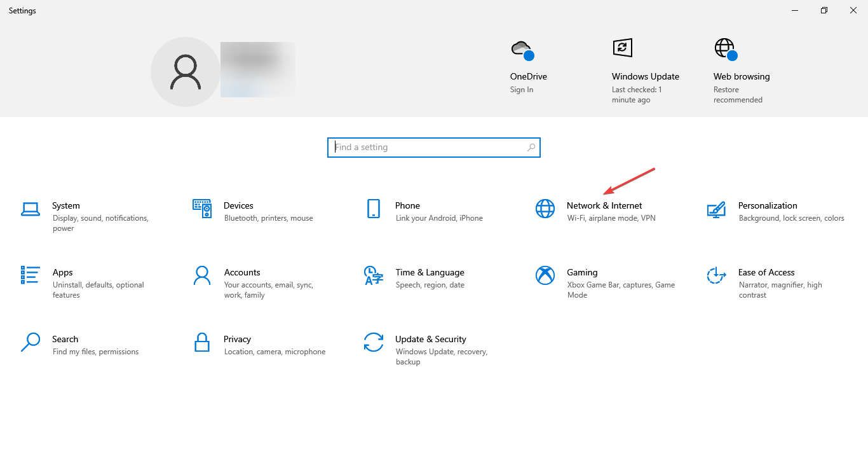Screen dimensions: 868x463
Task: Open Network & Internet settings
Action: 604,205
